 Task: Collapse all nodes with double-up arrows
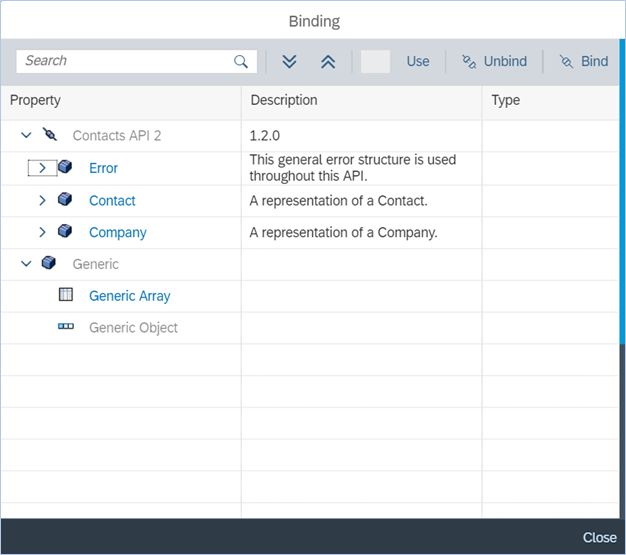tap(328, 61)
